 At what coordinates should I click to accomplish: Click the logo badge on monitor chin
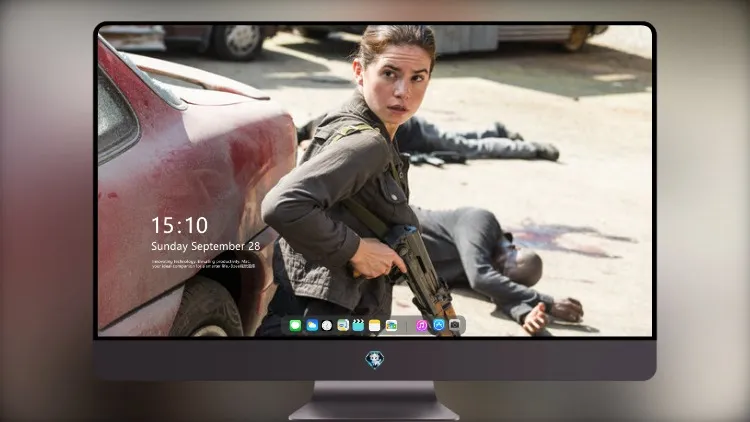pos(375,360)
